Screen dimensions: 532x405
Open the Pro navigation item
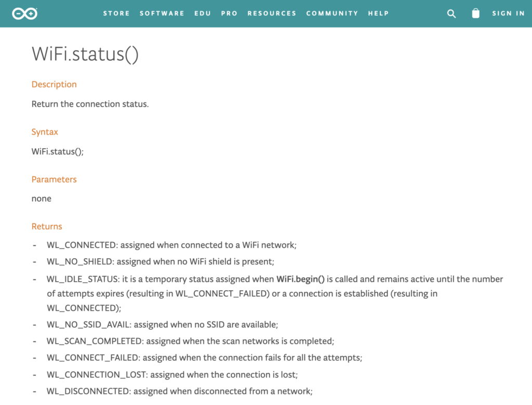click(229, 14)
